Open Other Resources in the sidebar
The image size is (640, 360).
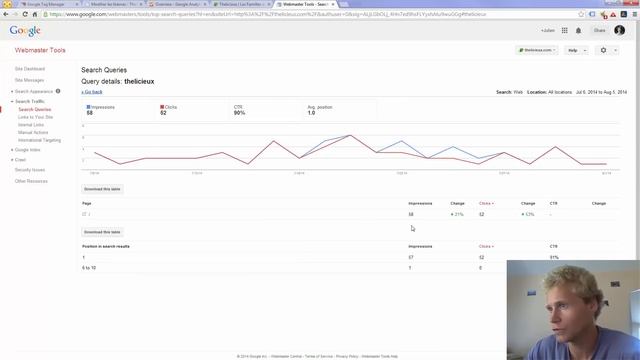tap(31, 181)
